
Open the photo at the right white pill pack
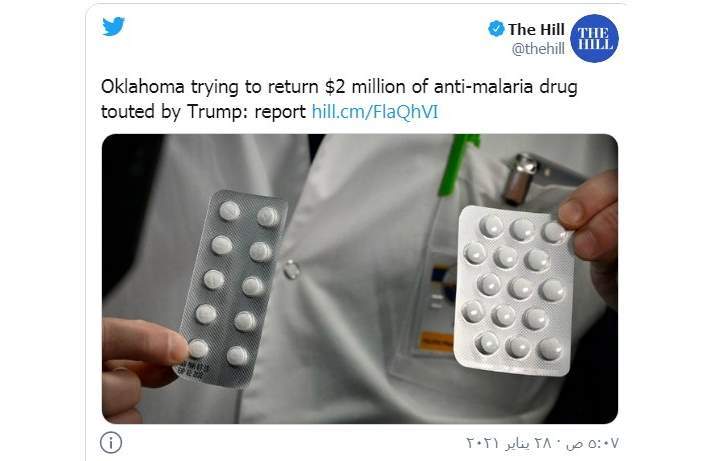[514, 290]
